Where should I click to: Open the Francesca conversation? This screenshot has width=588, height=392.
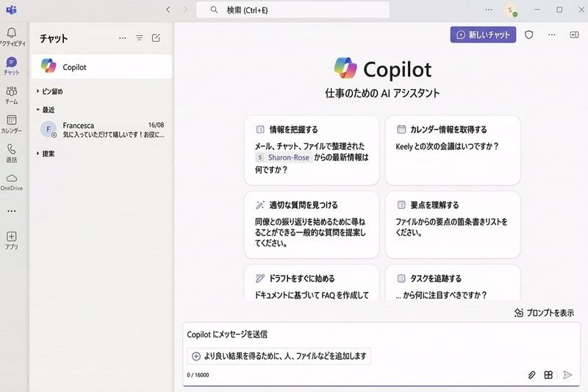click(101, 129)
